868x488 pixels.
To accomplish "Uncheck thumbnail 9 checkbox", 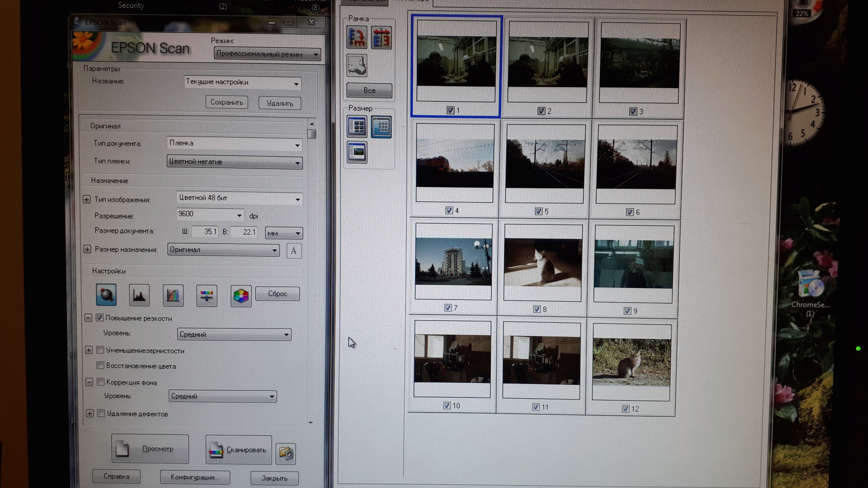I will click(x=628, y=311).
